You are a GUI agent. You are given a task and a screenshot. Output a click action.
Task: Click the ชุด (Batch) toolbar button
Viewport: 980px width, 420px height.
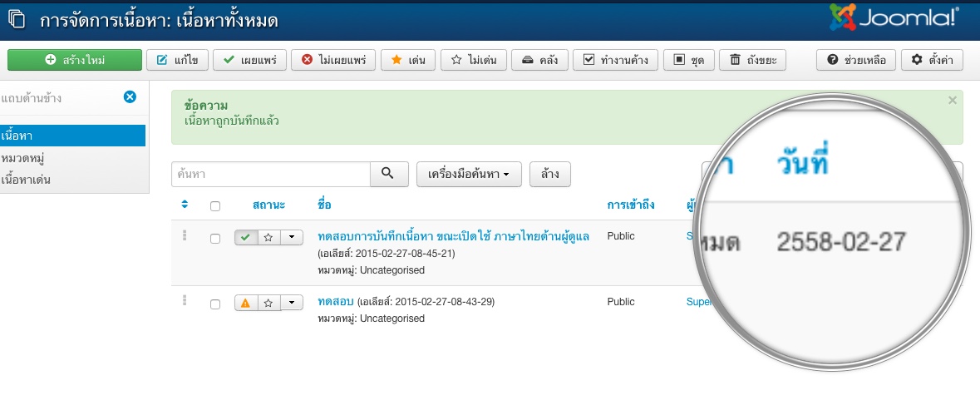(689, 60)
